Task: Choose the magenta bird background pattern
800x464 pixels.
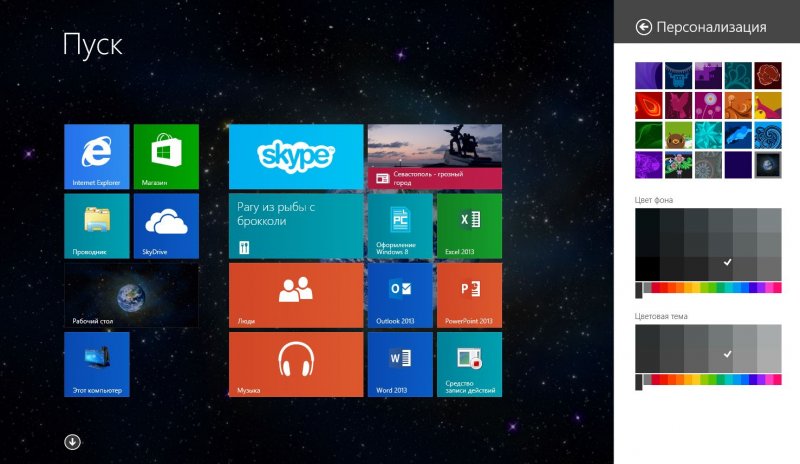Action: [x=679, y=105]
